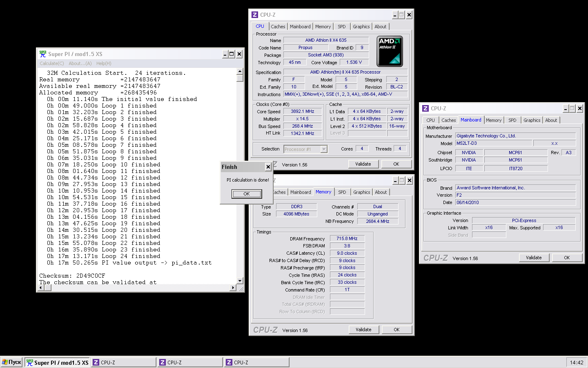
Task: Expand the Processor #1 selection dropdown
Action: 324,149
